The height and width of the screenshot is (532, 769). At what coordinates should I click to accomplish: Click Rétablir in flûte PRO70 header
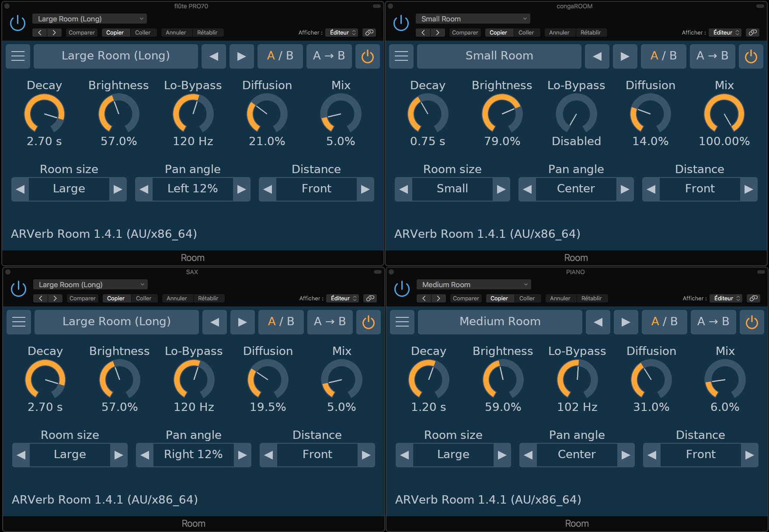(207, 32)
